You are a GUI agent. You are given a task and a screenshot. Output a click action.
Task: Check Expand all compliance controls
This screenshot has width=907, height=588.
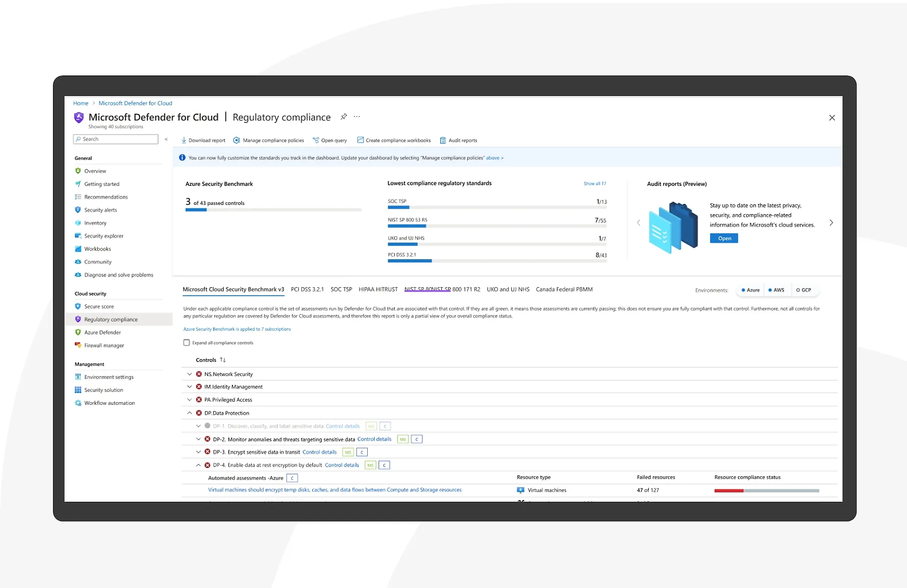point(186,343)
